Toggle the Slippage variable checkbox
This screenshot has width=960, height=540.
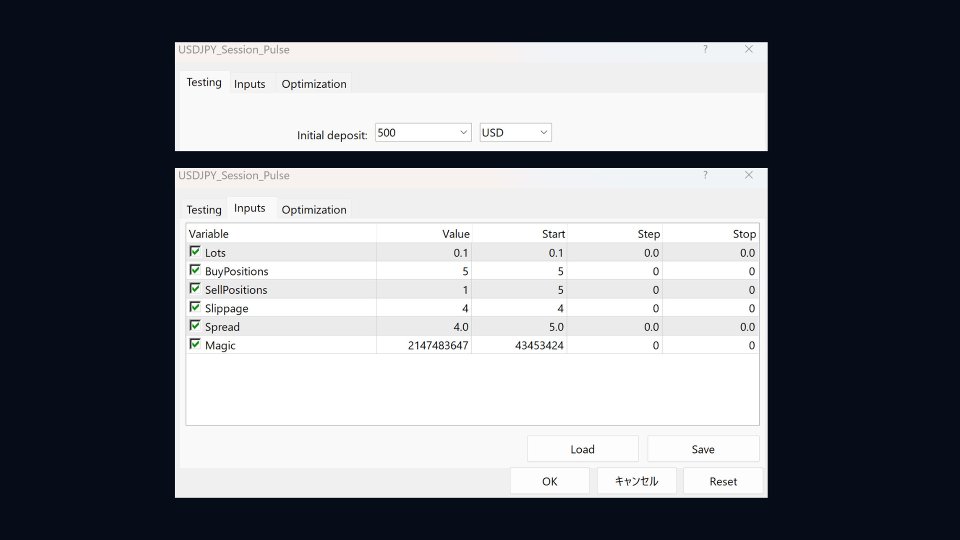195,307
